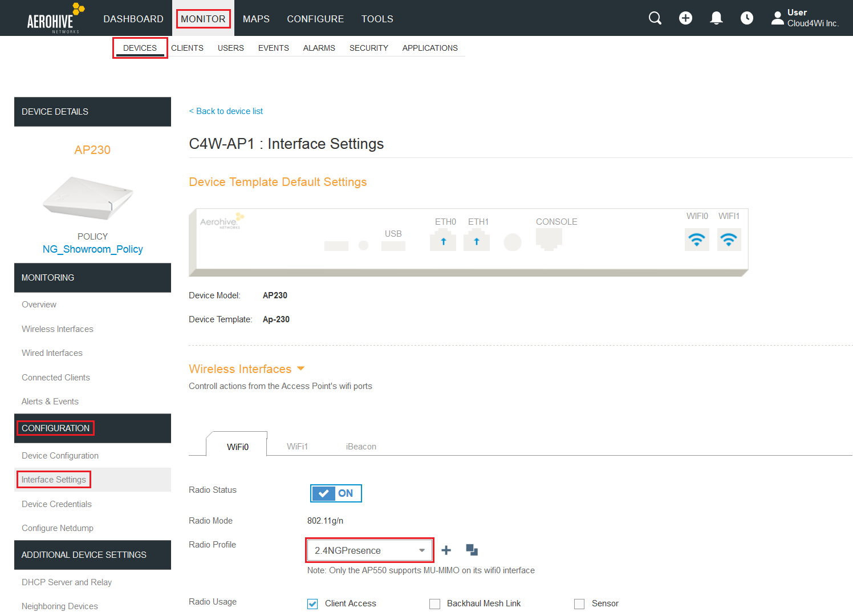Clone the radio profile with copy icon
The width and height of the screenshot is (853, 616).
pyautogui.click(x=472, y=550)
